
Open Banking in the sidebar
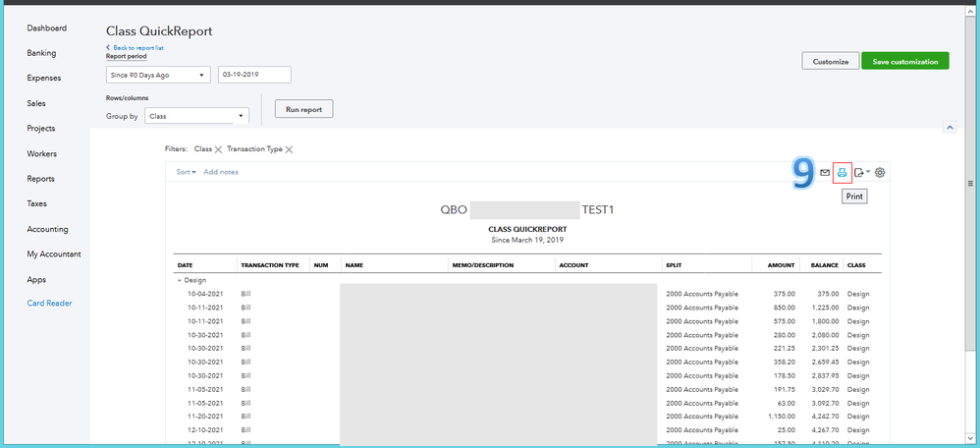click(x=41, y=53)
